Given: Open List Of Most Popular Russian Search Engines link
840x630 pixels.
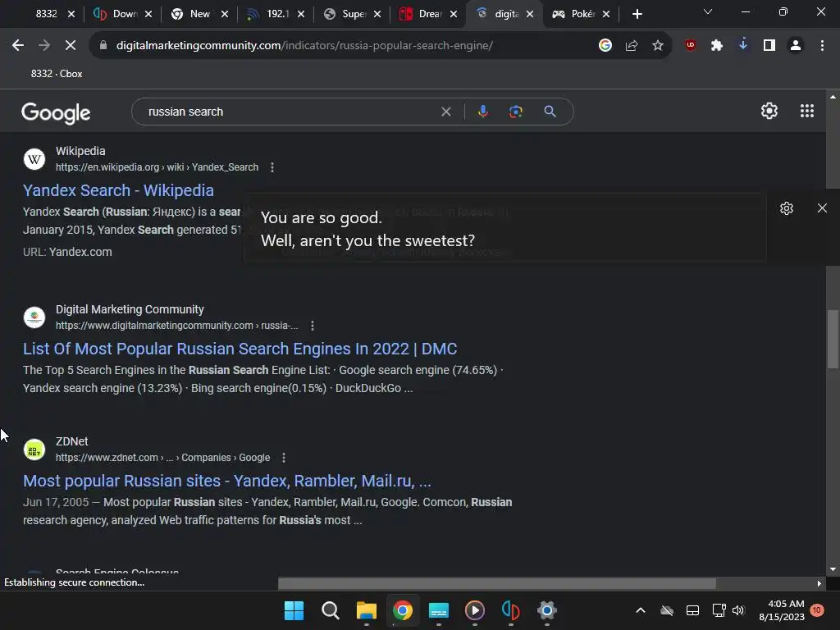Looking at the screenshot, I should (240, 349).
